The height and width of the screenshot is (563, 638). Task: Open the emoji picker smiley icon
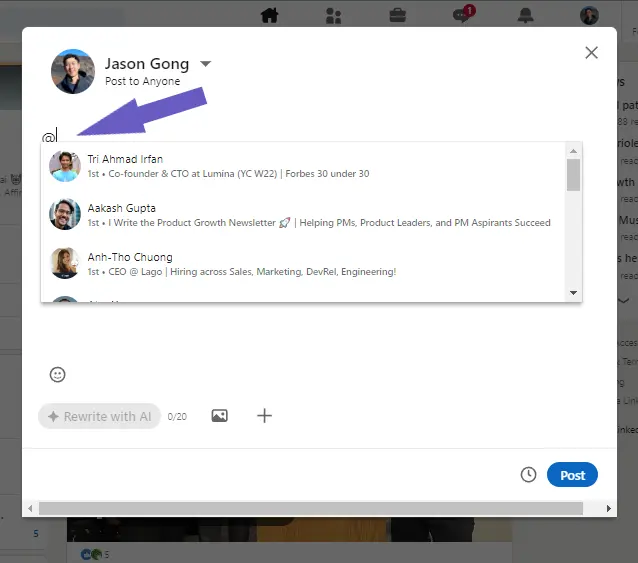coord(57,374)
